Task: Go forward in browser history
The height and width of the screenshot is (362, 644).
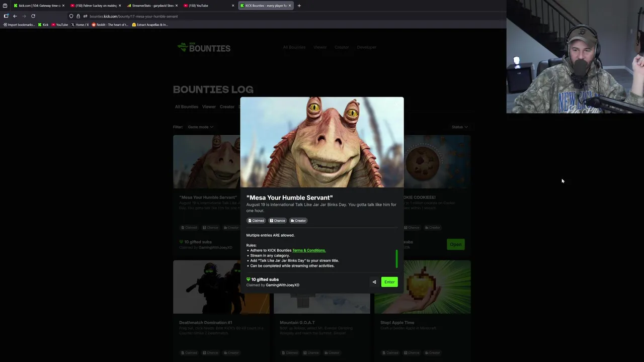Action: 24,16
